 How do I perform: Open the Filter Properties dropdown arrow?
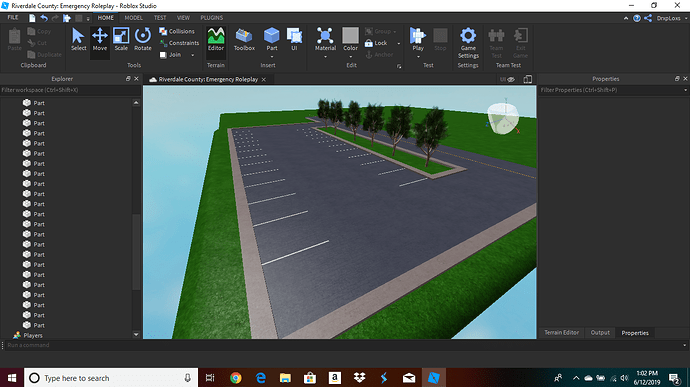685,90
